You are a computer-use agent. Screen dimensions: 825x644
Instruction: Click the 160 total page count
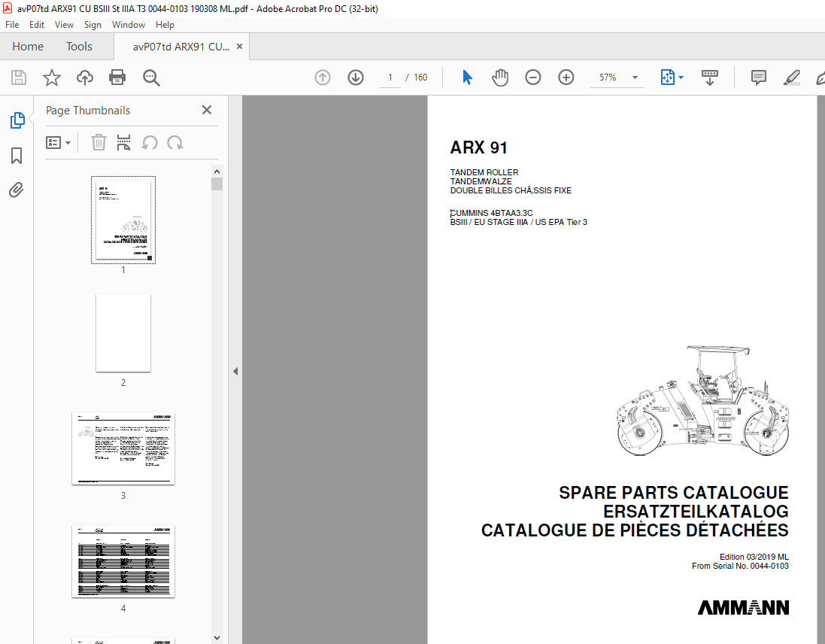(x=420, y=78)
